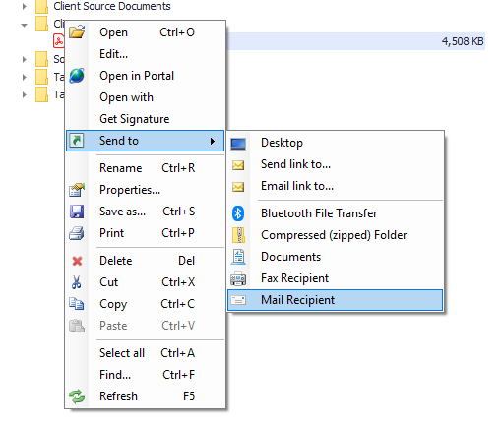Click the Compressed (zipped) Folder icon
Screen dimensions: 504x423
[238, 235]
